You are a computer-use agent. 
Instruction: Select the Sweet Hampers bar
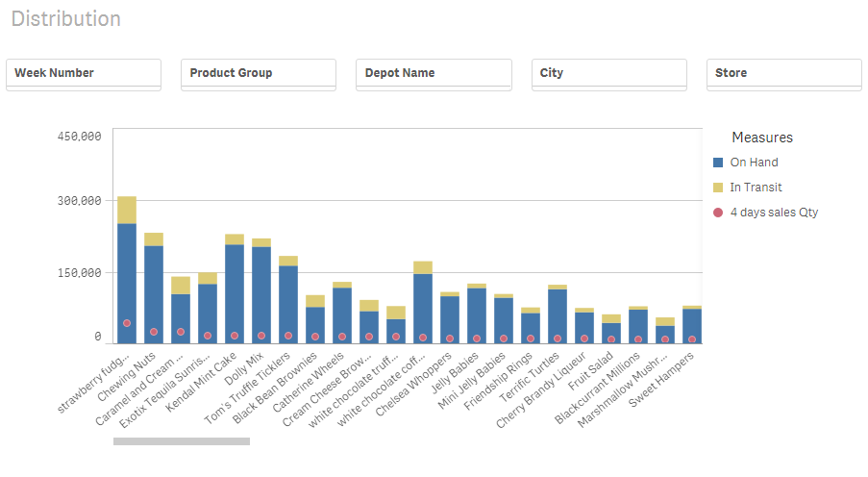(692, 325)
